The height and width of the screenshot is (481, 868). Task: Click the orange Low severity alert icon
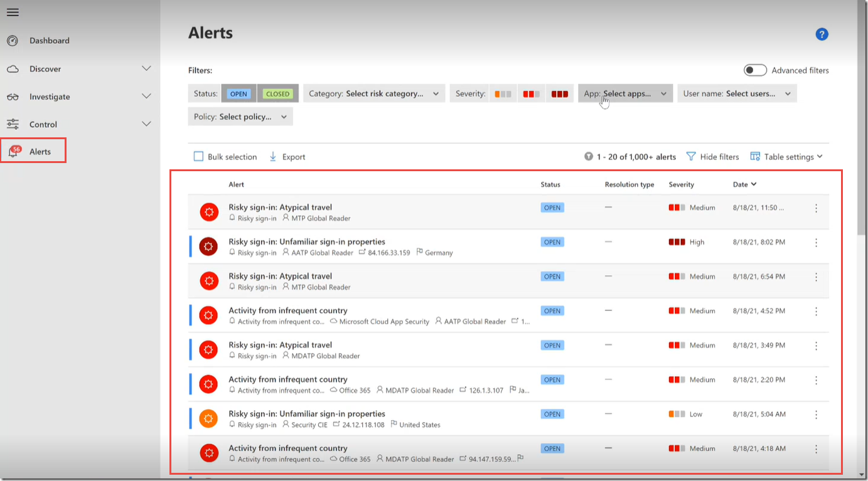coord(208,418)
